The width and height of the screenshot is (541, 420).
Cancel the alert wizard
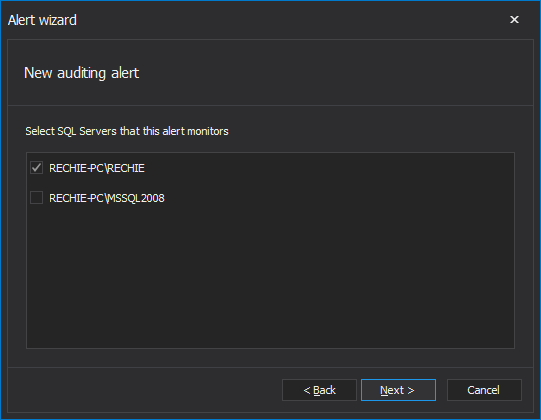click(x=484, y=390)
